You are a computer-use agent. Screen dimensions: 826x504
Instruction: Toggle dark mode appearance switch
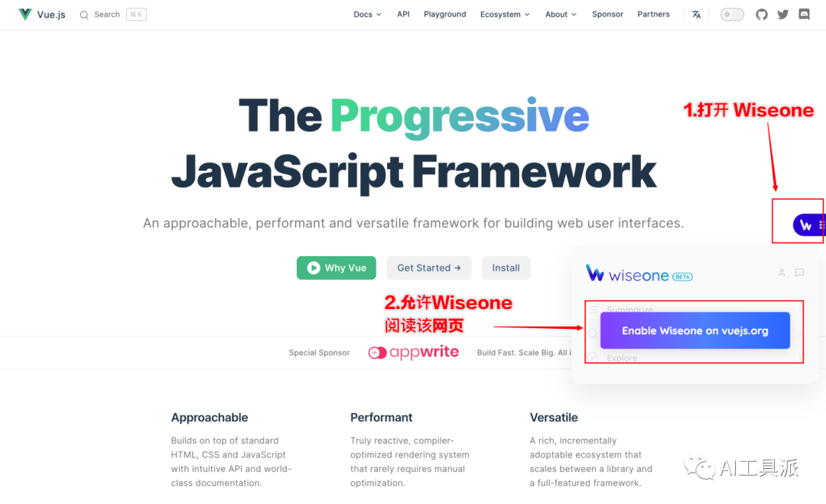[732, 15]
